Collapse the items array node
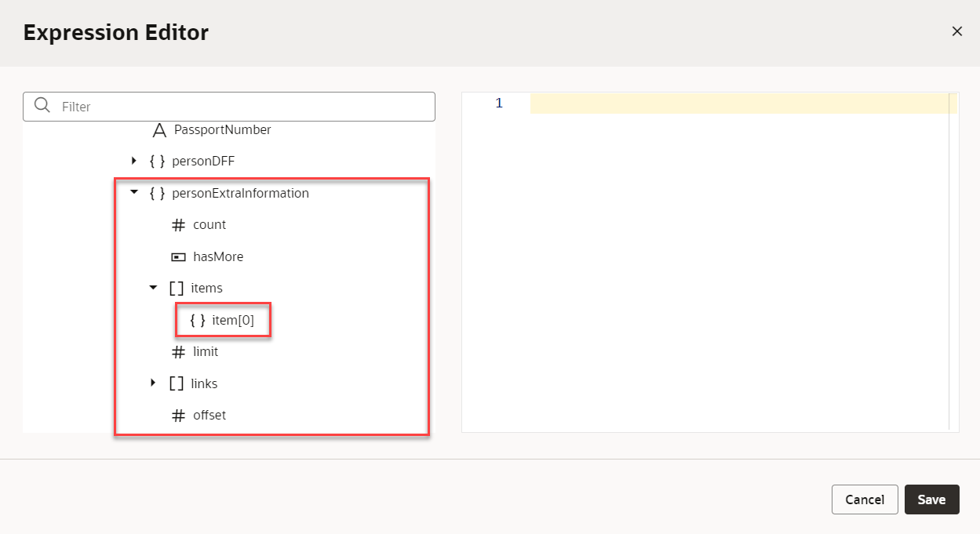This screenshot has height=534, width=980. [x=154, y=289]
